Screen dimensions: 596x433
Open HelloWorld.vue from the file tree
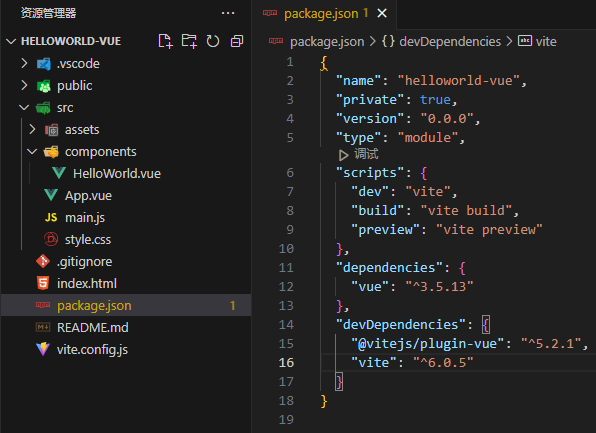click(117, 173)
